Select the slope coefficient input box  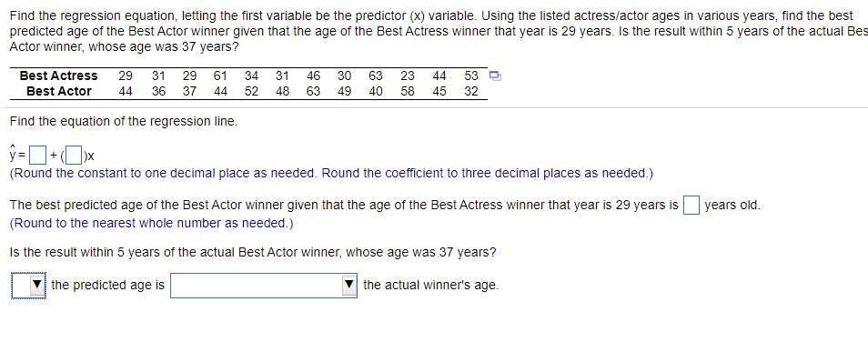[75, 155]
